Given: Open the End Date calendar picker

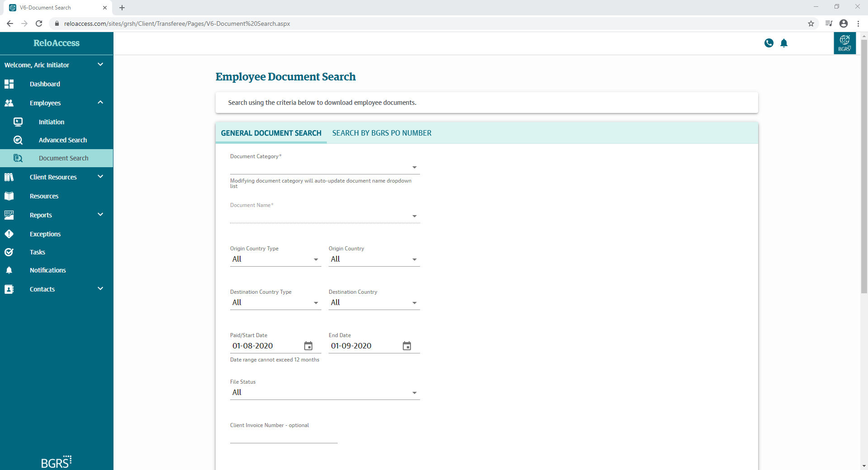Looking at the screenshot, I should (x=407, y=346).
